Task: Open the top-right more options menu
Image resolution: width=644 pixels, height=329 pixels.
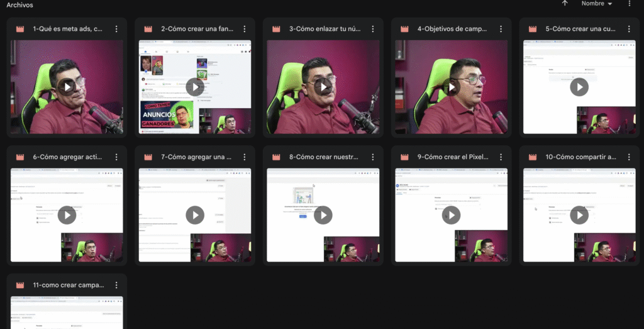Action: pos(630,4)
